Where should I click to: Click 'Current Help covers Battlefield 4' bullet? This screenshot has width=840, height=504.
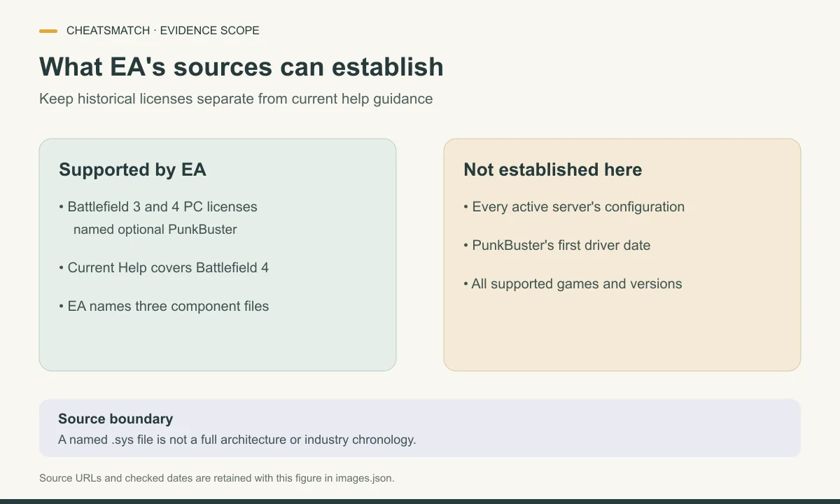(164, 268)
